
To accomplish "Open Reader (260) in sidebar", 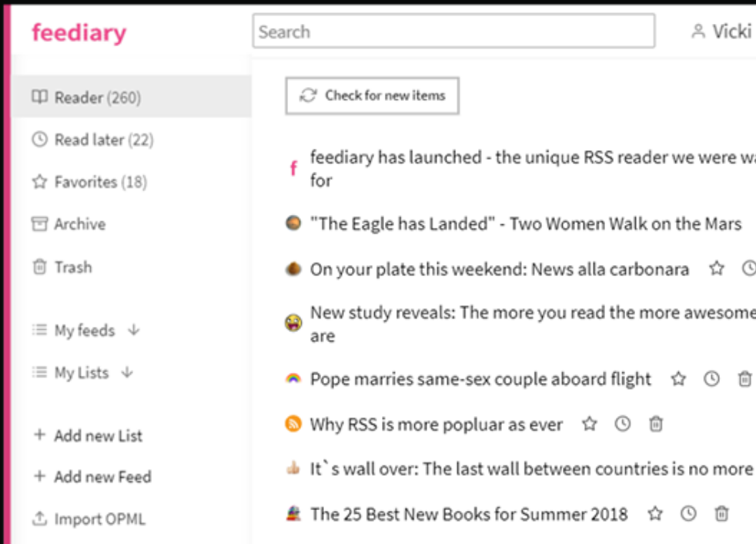I will (x=131, y=97).
